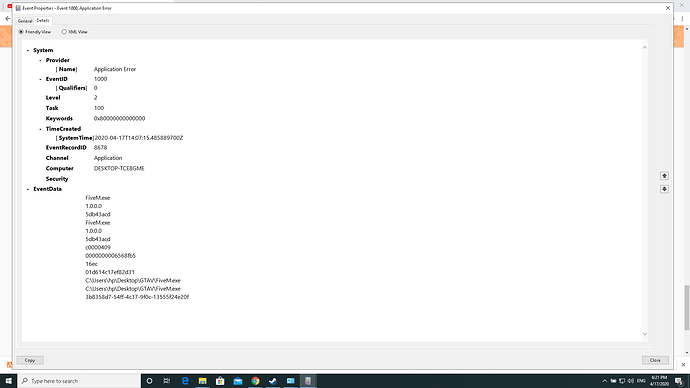Click the taskbar search box

point(79,381)
